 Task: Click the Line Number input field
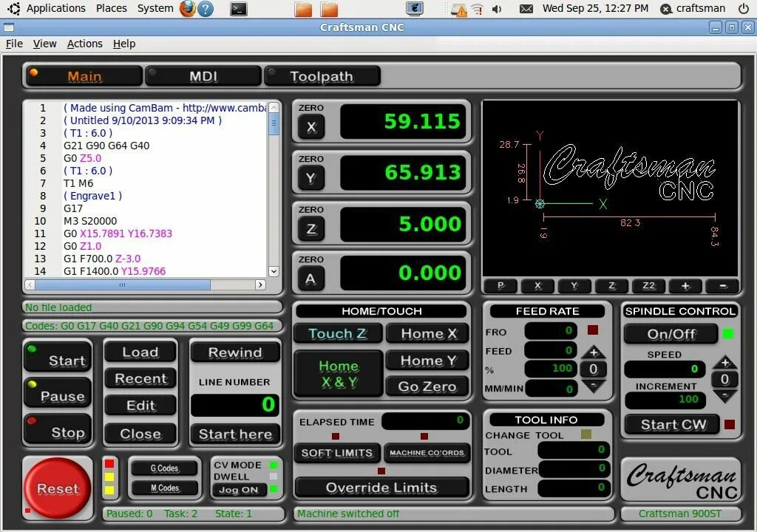234,405
